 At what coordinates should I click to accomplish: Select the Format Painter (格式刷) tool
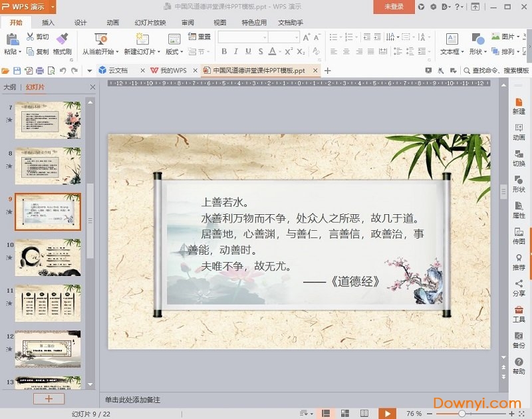pyautogui.click(x=62, y=43)
